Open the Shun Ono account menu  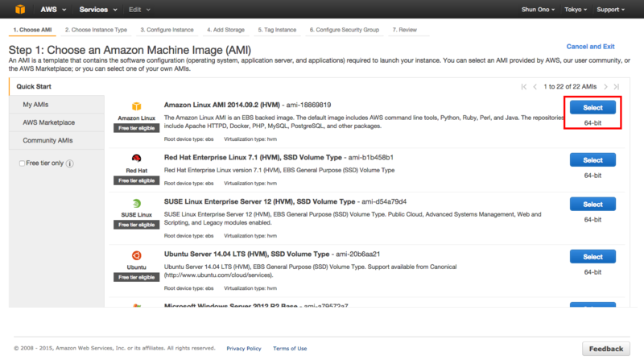[x=538, y=10]
